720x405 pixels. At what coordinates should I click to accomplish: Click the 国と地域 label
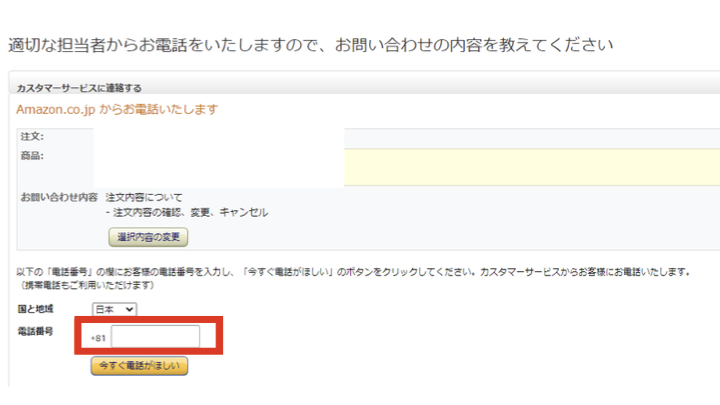[x=36, y=310]
